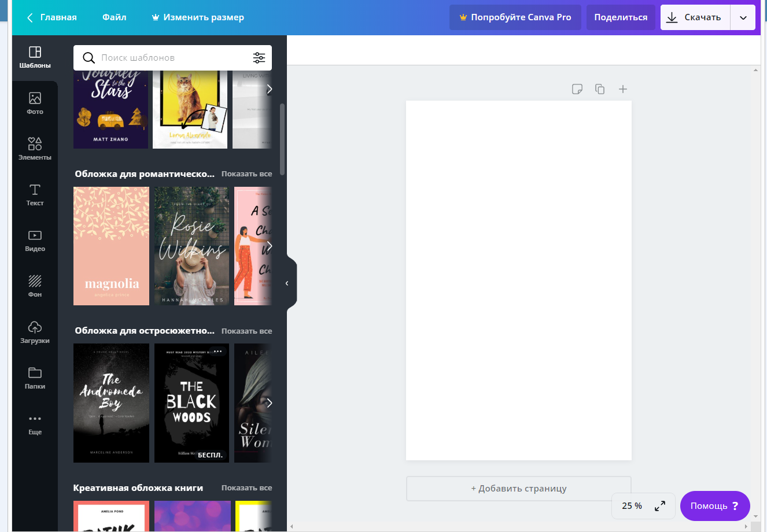Open the Элементы (Elements) sidebar panel
The width and height of the screenshot is (767, 532).
(x=35, y=149)
